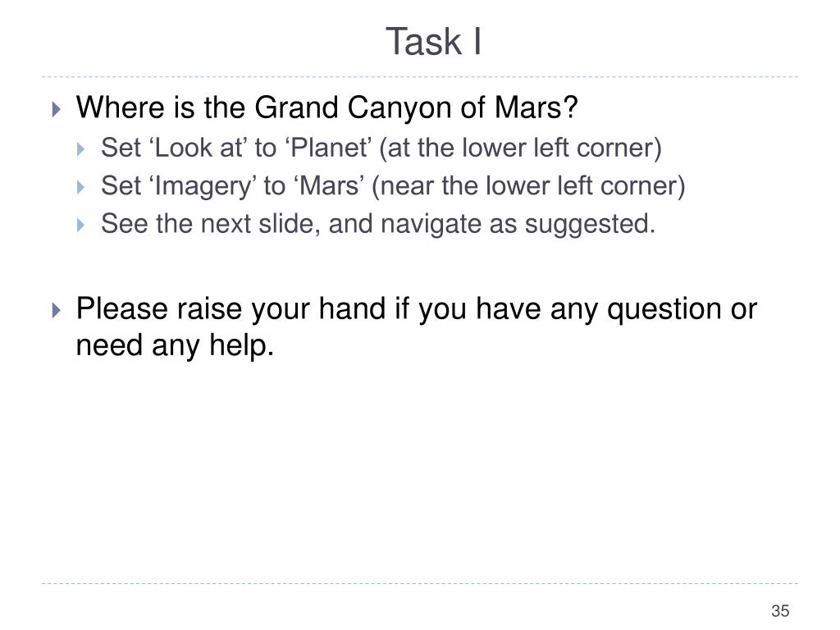Click '(near the lower left corner)' text

528,186
